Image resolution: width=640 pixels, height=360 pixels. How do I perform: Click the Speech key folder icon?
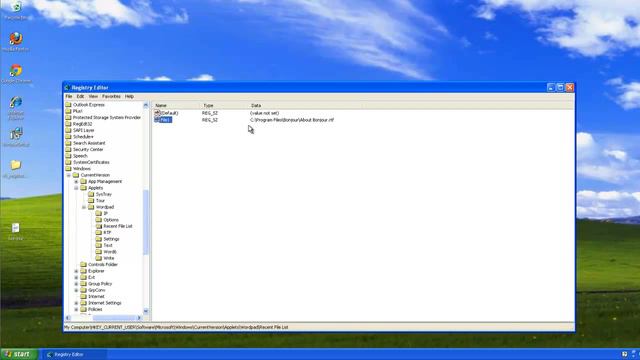tap(68, 156)
